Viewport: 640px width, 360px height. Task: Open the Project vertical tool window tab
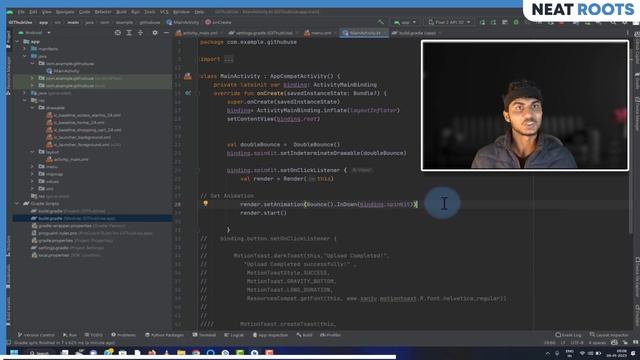point(9,40)
